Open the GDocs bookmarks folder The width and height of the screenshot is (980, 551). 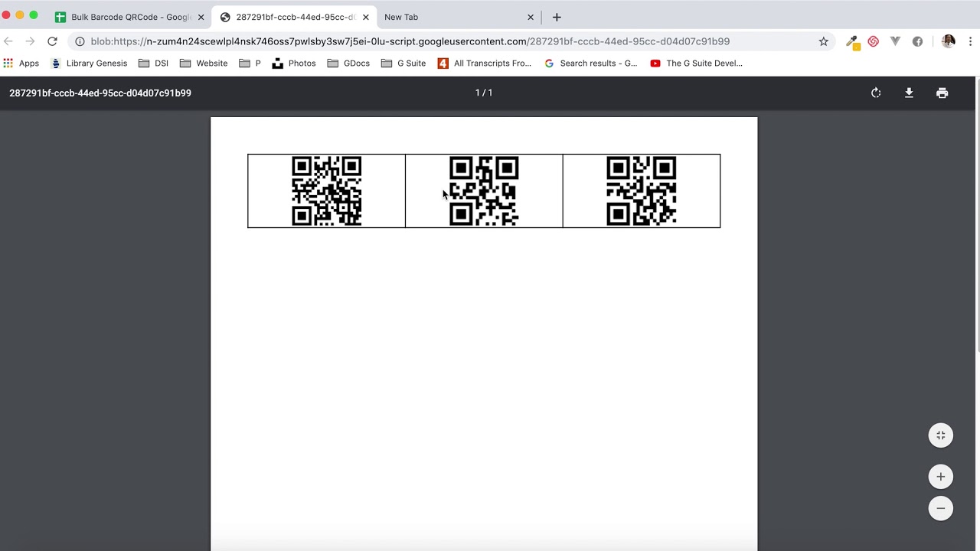pos(348,64)
